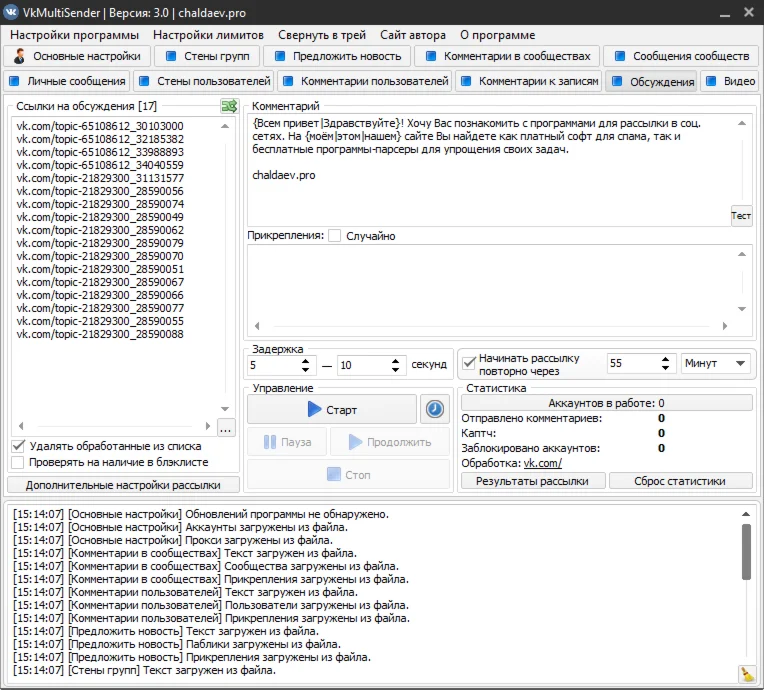Decrease the repeat interval value 55
Image resolution: width=764 pixels, height=690 pixels.
coord(668,369)
